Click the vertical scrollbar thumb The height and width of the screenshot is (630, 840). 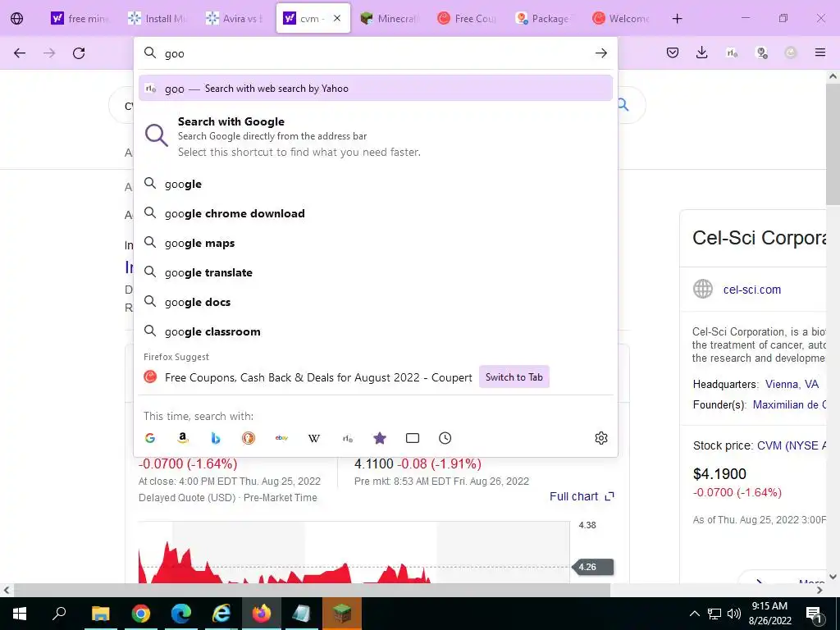coord(833,144)
